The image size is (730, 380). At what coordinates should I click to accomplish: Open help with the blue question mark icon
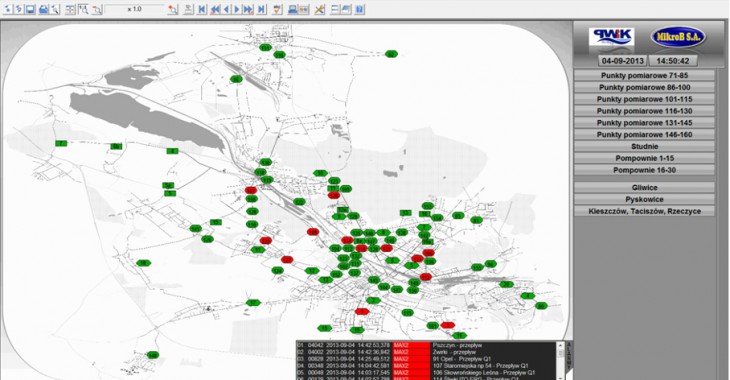pyautogui.click(x=359, y=9)
